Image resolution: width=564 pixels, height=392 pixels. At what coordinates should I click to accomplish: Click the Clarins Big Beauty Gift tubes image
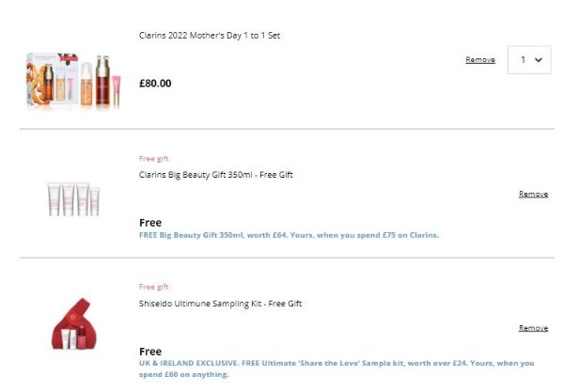(x=74, y=198)
